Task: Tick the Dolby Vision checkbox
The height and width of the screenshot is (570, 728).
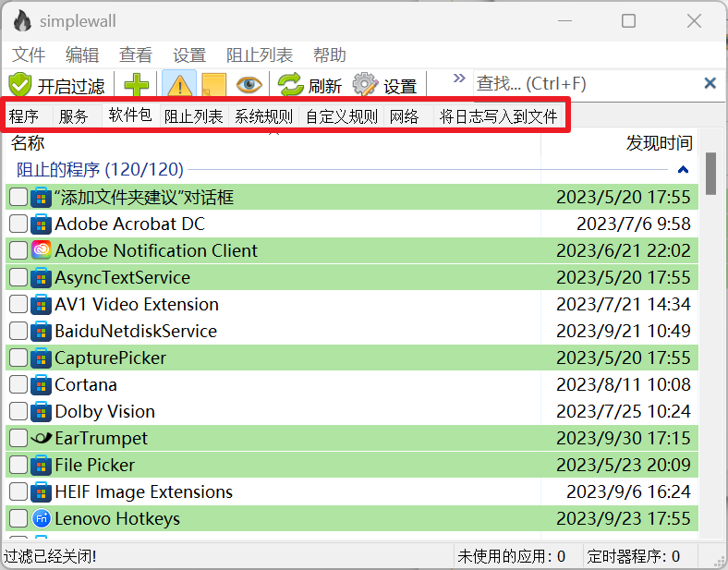Action: [18, 411]
